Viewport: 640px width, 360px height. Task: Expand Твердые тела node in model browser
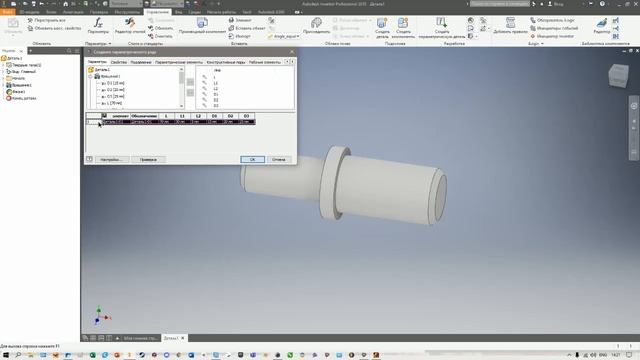[4, 65]
